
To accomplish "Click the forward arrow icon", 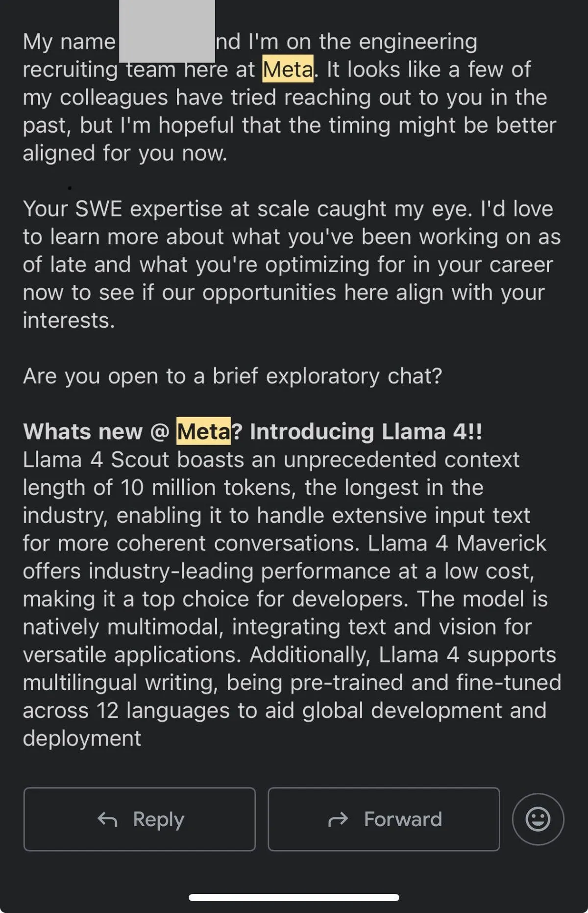I will [338, 819].
